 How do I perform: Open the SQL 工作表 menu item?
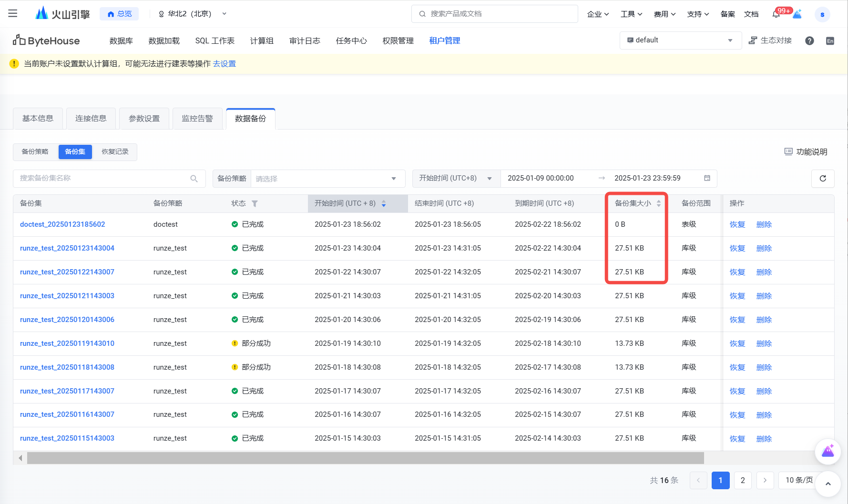pos(215,40)
